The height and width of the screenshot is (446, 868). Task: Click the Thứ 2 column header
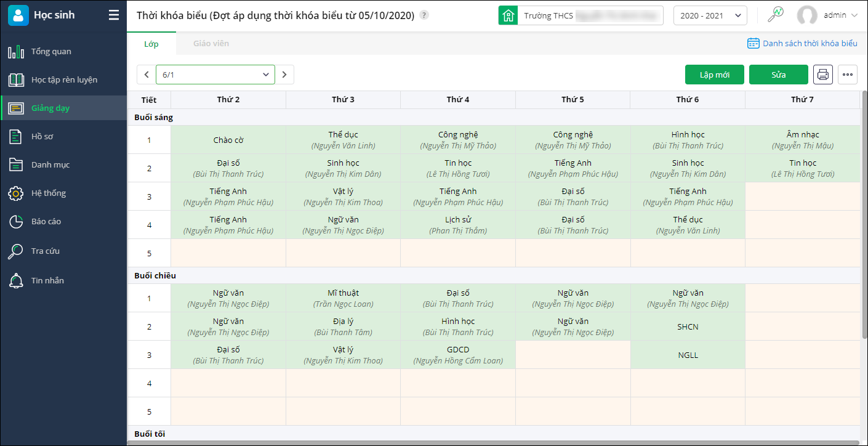(228, 100)
